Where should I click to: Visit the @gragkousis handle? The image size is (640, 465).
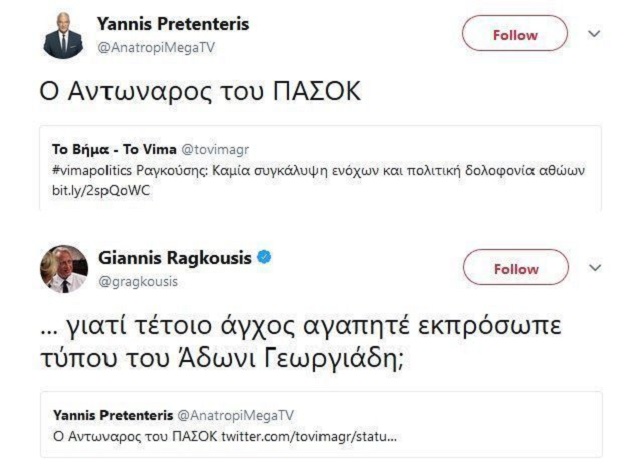138,281
